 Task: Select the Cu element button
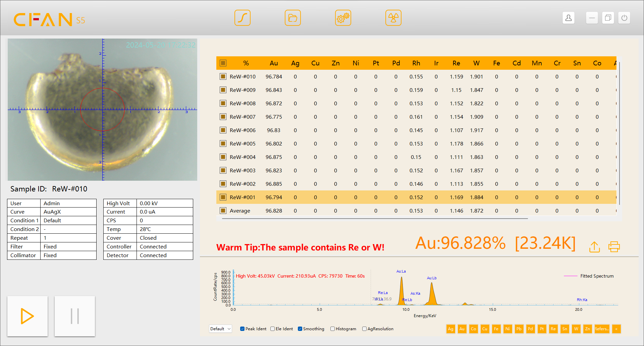485,329
